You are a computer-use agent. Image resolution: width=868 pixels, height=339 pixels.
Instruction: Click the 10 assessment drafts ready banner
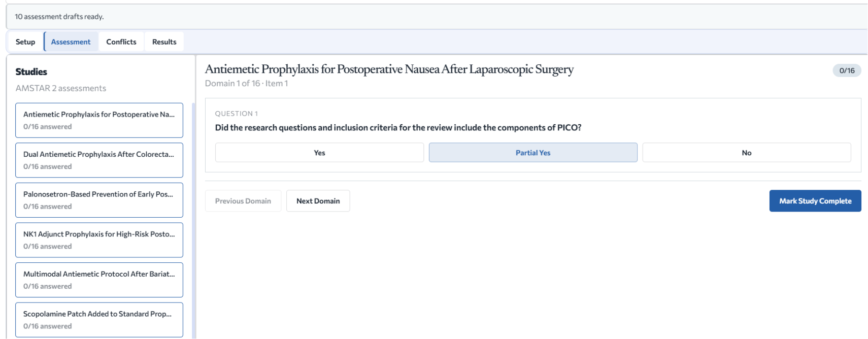tap(436, 17)
